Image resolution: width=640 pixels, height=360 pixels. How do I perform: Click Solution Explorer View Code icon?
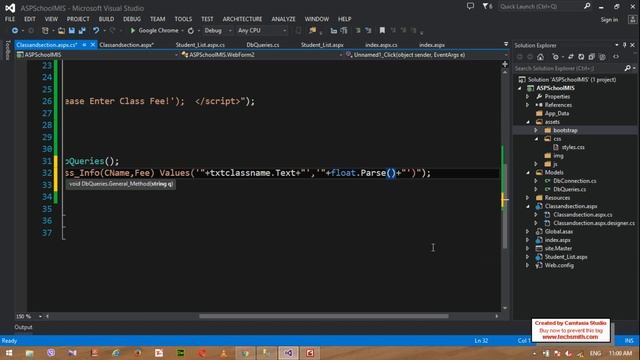point(616,57)
